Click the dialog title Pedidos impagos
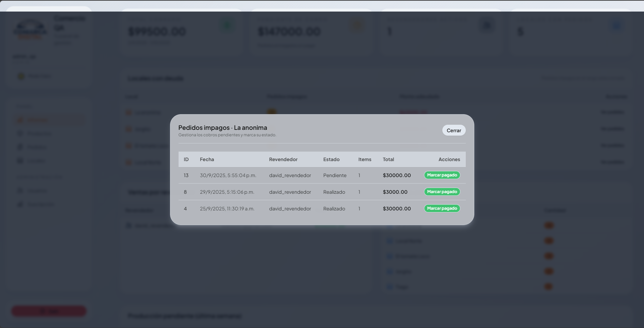The width and height of the screenshot is (644, 328). pos(222,128)
